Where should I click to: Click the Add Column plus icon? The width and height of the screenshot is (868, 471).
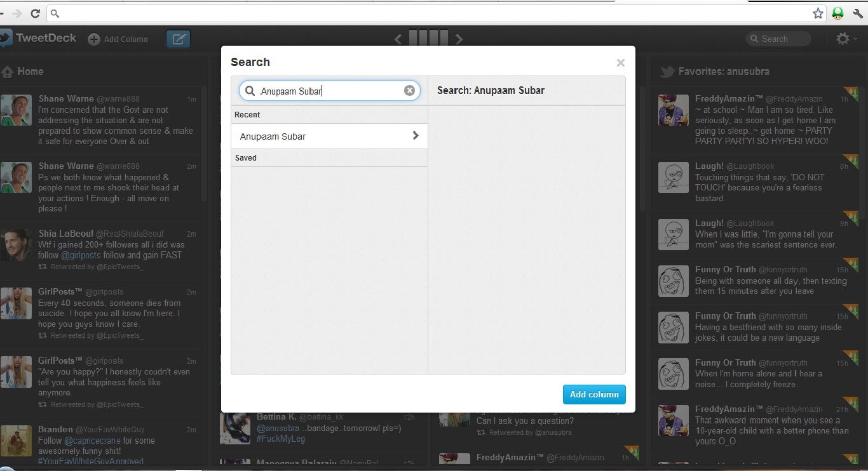tap(94, 39)
